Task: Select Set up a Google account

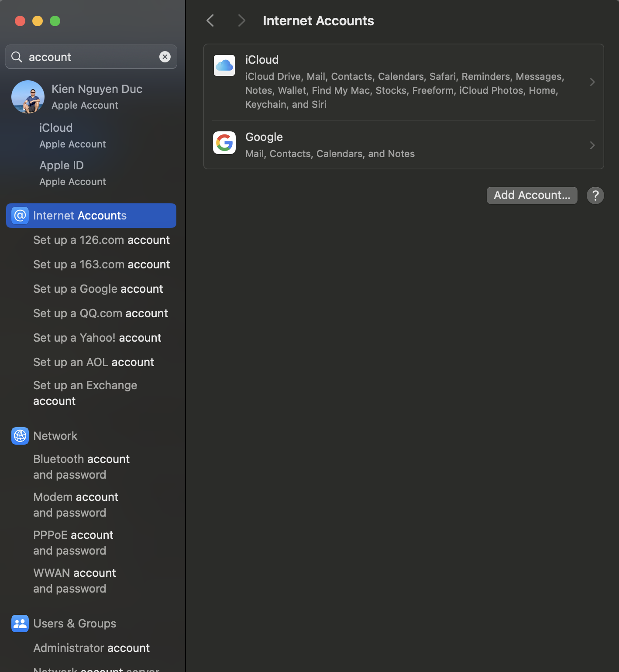Action: point(98,289)
